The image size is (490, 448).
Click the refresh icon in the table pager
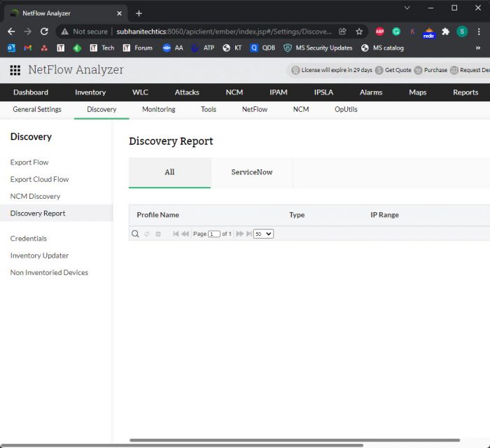tap(146, 234)
